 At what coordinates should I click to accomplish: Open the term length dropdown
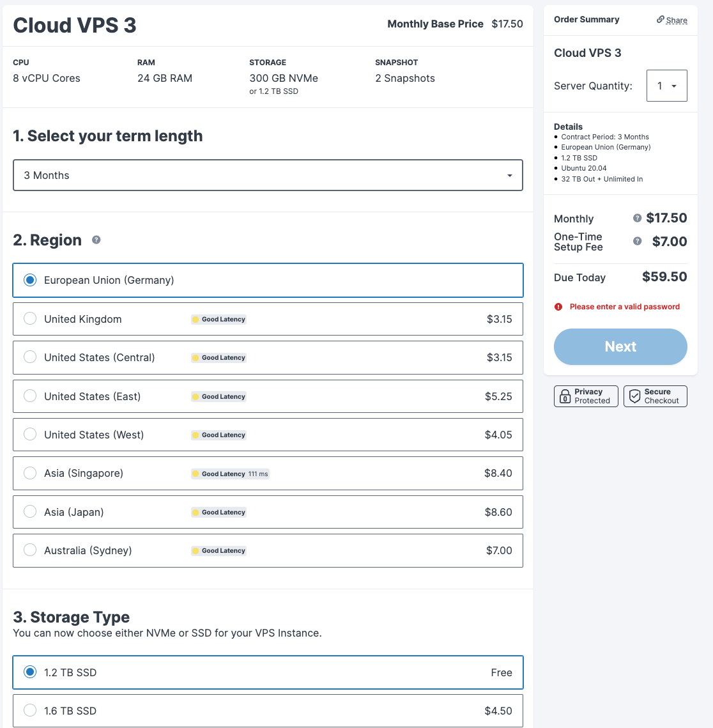pos(268,176)
